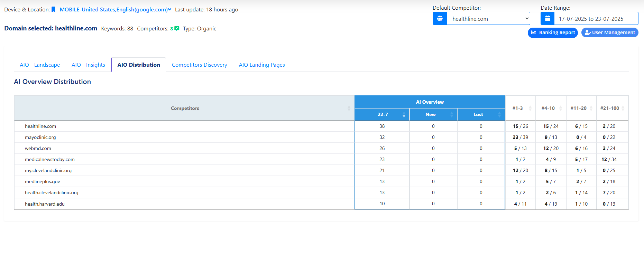644x273 pixels.
Task: Click the 4 / 19 cell for health.harvard.edu
Action: [x=551, y=204]
